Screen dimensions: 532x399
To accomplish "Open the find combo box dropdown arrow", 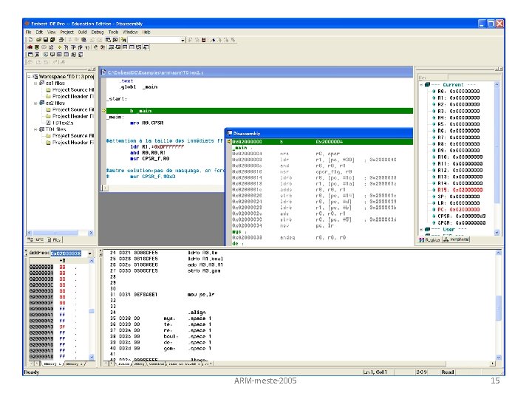I will [x=183, y=40].
